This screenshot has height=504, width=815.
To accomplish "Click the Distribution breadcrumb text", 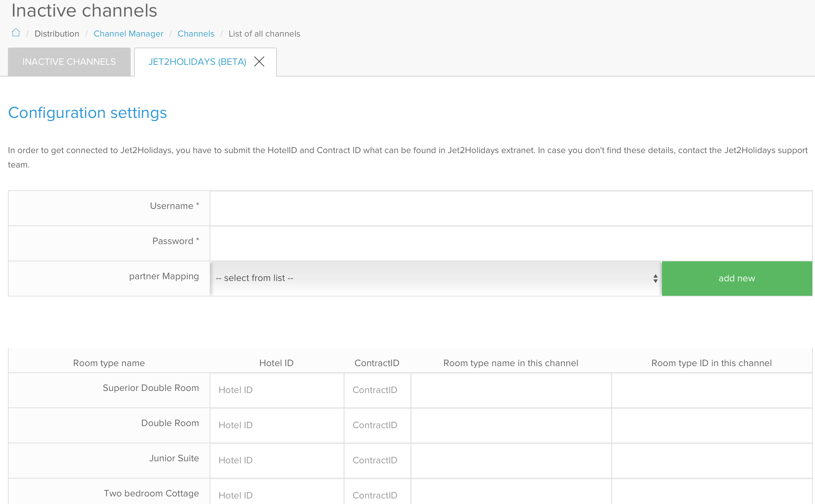I will pos(57,34).
